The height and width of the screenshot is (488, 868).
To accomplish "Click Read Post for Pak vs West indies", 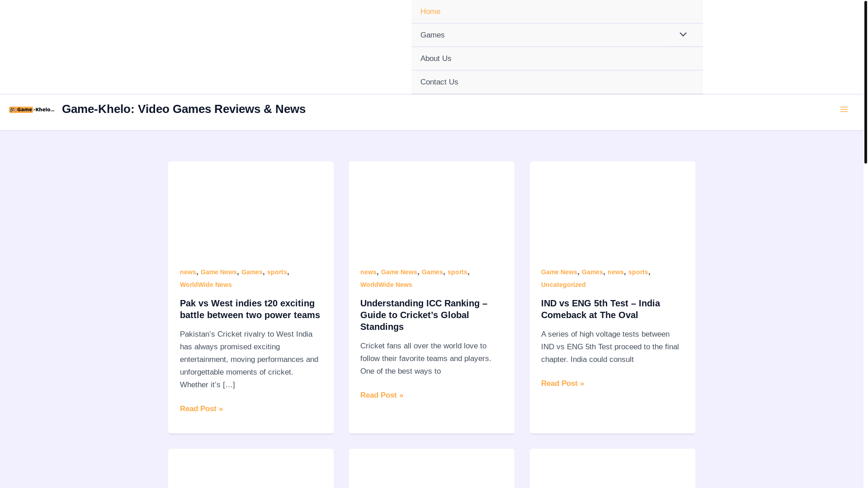I will (201, 409).
